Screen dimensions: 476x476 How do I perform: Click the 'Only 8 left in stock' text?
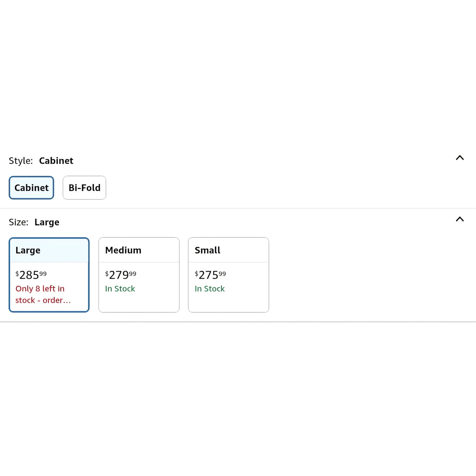(43, 294)
